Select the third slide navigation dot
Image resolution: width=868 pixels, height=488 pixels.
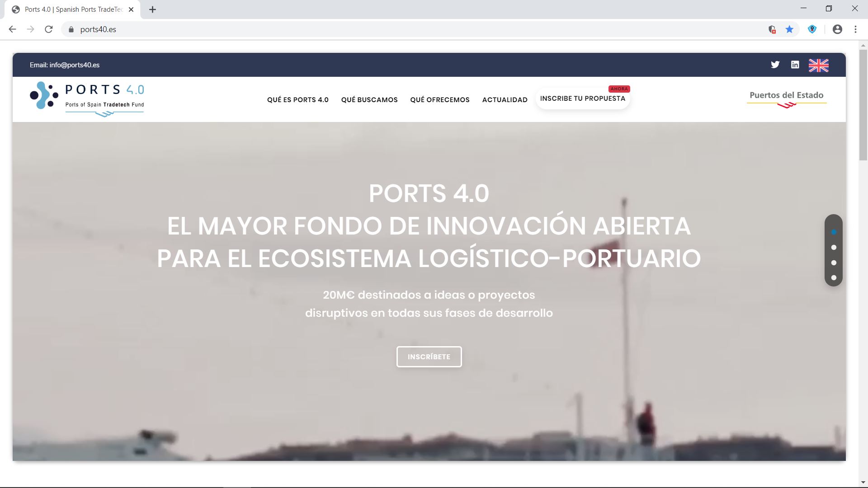point(834,263)
